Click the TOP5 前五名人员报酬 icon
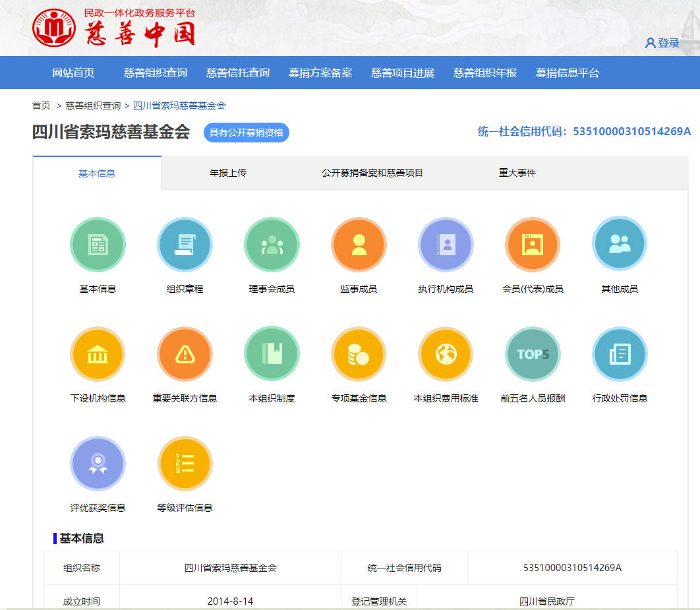Screen dimensions: 700x610 pyautogui.click(x=533, y=354)
